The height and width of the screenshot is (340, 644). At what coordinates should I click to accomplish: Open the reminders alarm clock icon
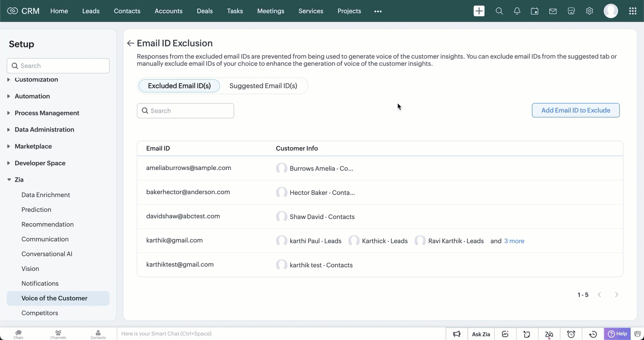[571, 334]
